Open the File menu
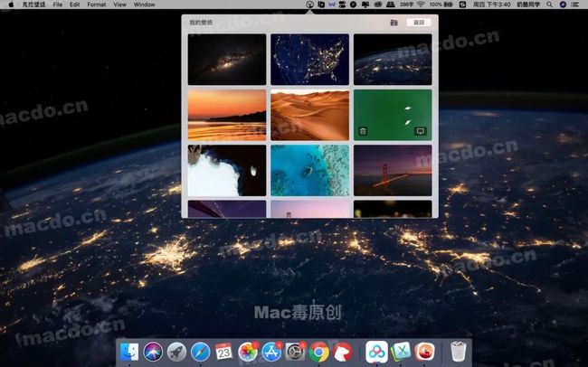Screen dimensions: 588x367 tap(58, 5)
